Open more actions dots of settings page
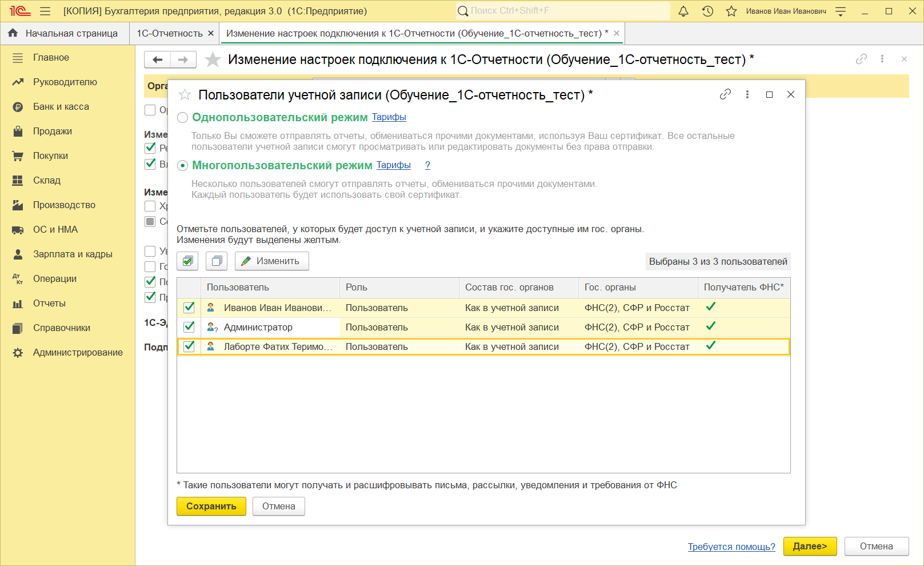Viewport: 924px width, 566px height. click(x=882, y=59)
